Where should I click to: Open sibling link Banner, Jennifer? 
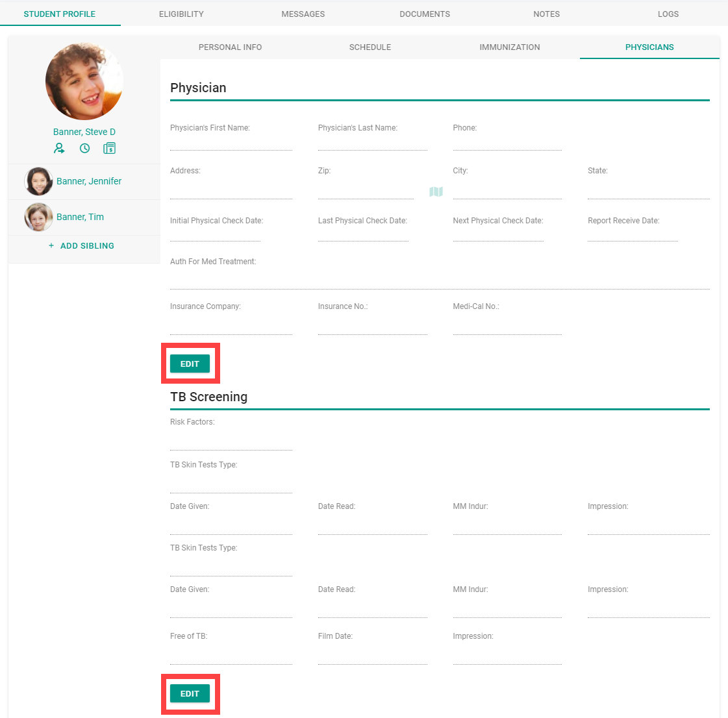click(x=89, y=181)
